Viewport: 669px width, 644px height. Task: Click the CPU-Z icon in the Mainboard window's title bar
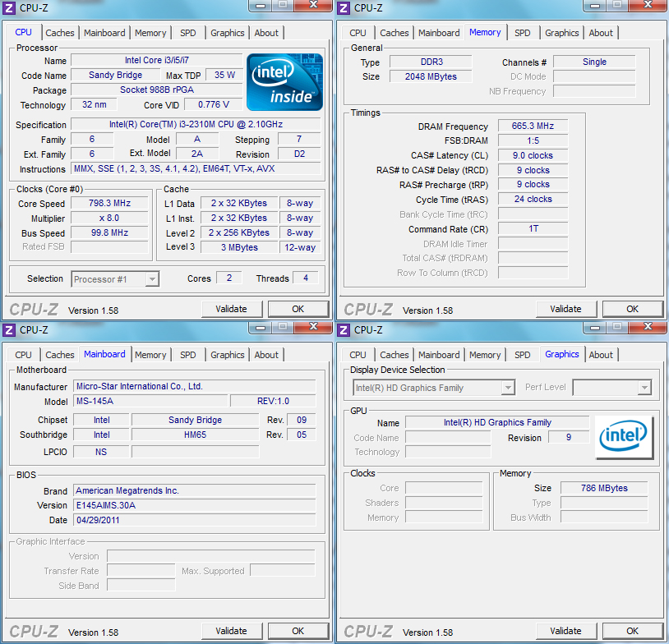coord(9,329)
